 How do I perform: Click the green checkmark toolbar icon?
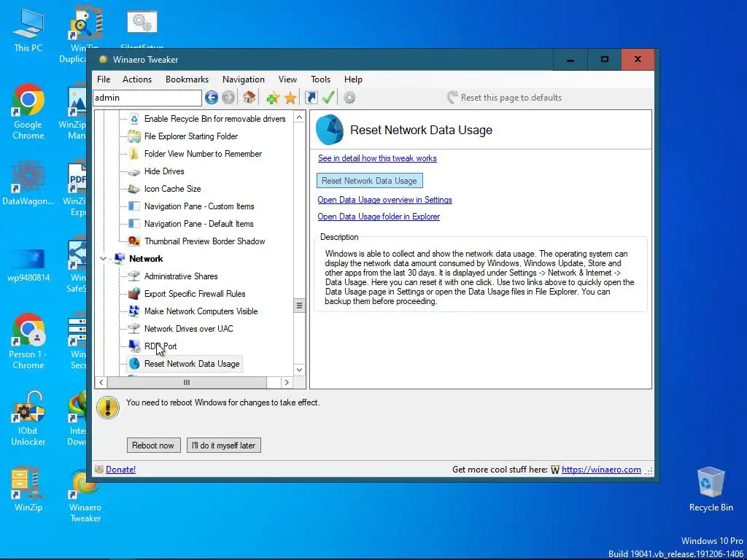tap(328, 98)
